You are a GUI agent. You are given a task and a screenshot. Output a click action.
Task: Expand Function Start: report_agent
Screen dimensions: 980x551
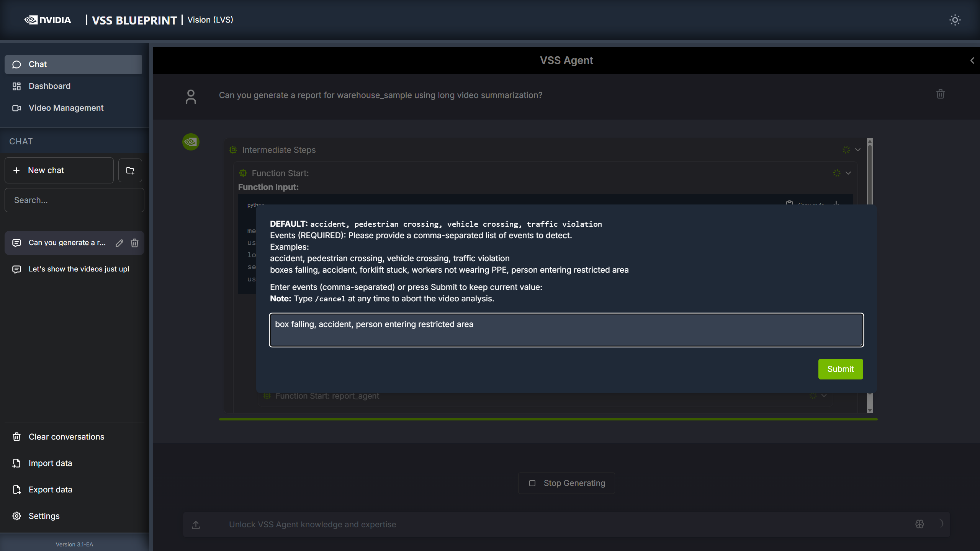(x=823, y=396)
